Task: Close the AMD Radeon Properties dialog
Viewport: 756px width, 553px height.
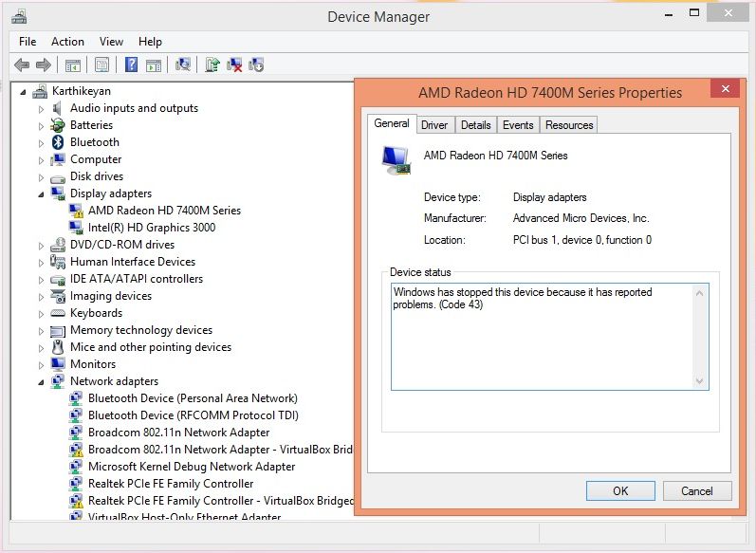Action: [x=725, y=88]
